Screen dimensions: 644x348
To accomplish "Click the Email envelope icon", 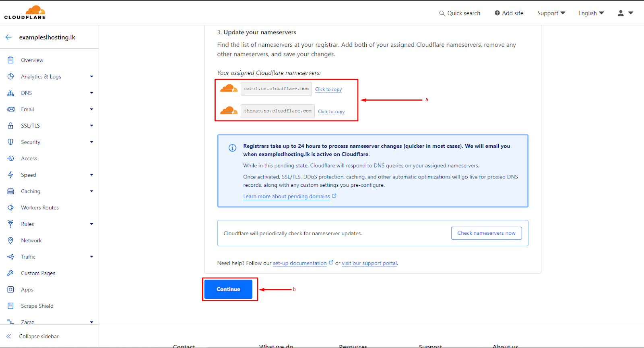I will pyautogui.click(x=10, y=109).
